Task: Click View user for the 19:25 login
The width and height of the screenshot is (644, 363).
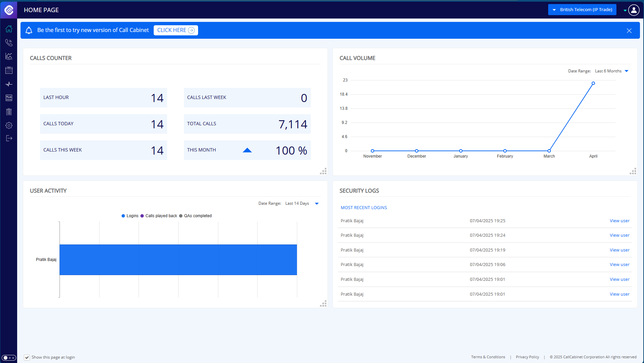Action: pyautogui.click(x=619, y=221)
